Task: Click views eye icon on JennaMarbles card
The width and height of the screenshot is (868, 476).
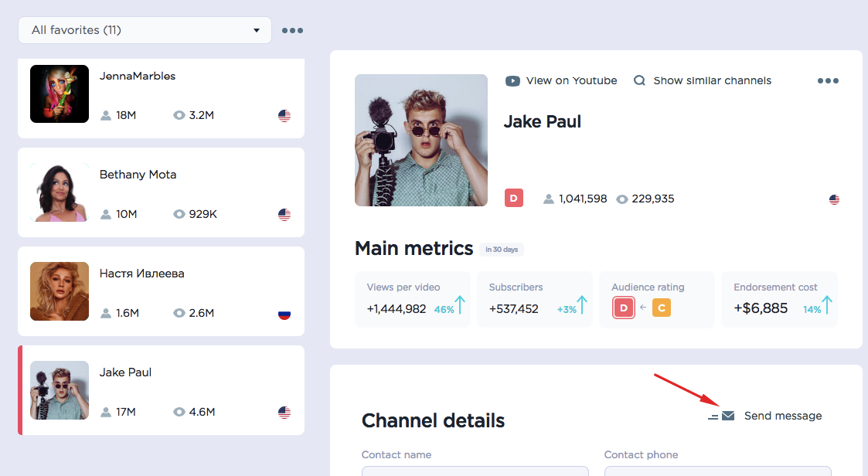Action: point(179,115)
